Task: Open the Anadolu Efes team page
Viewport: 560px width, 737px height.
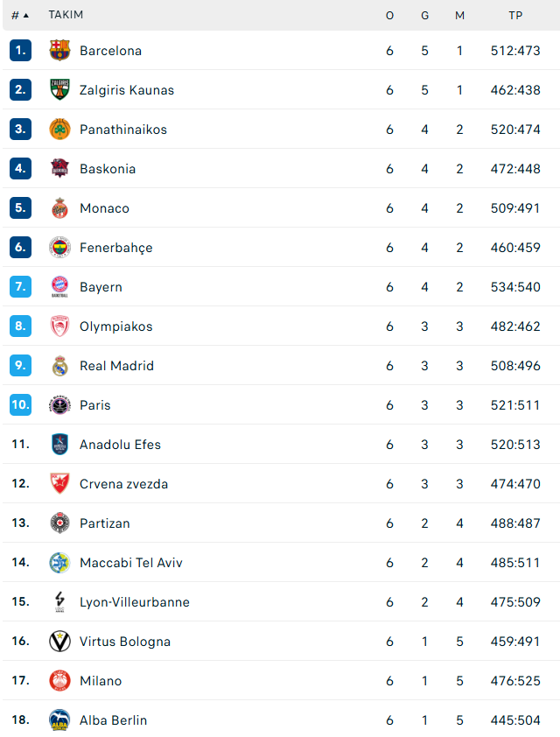Action: click(x=120, y=445)
